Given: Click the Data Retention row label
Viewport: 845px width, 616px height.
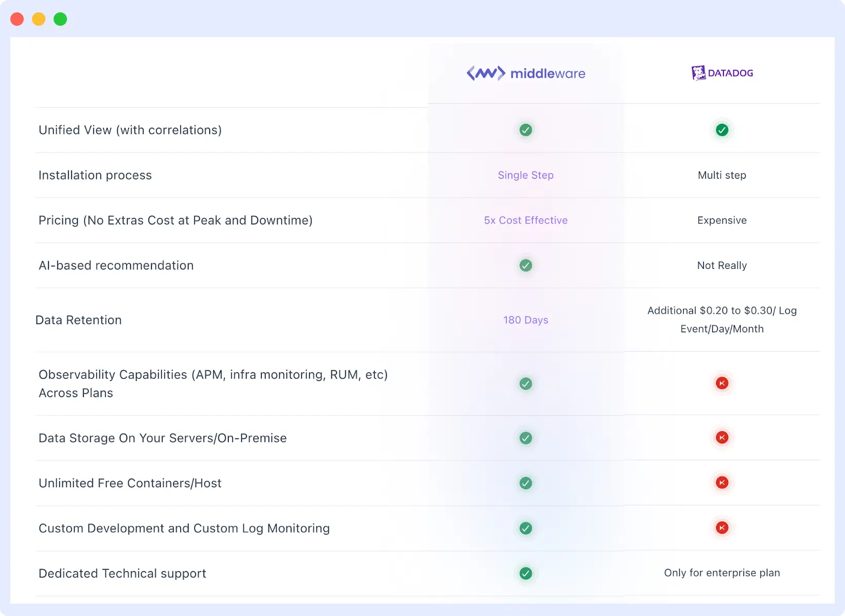Looking at the screenshot, I should [78, 320].
